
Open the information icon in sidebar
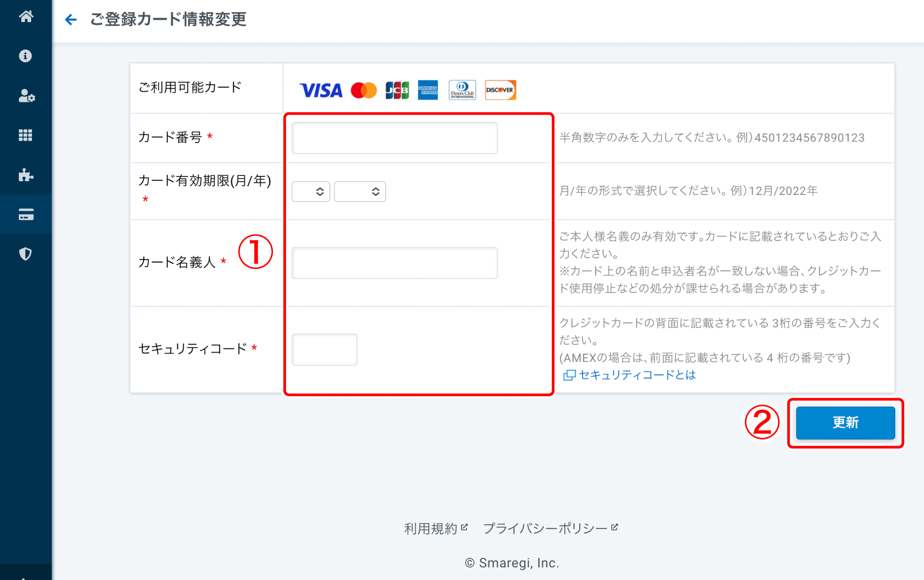(x=26, y=56)
